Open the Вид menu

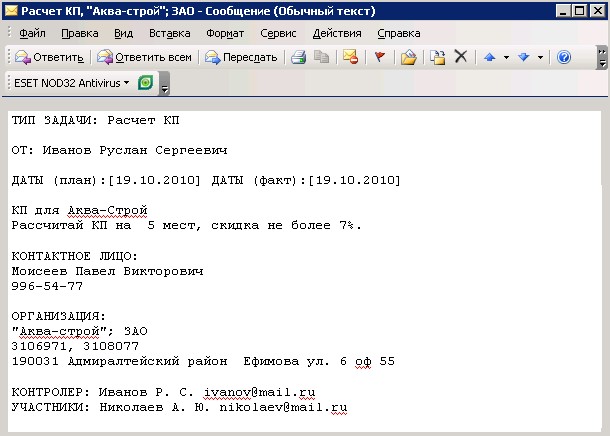coord(123,34)
